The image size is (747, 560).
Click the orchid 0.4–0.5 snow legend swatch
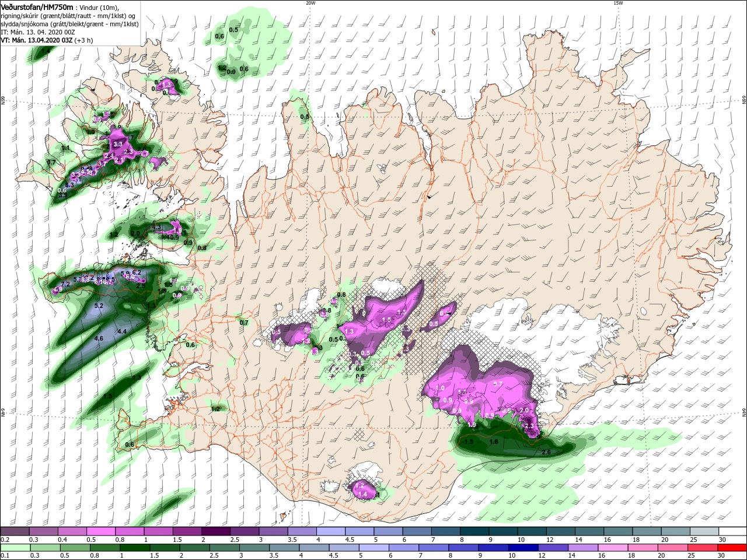[72, 532]
